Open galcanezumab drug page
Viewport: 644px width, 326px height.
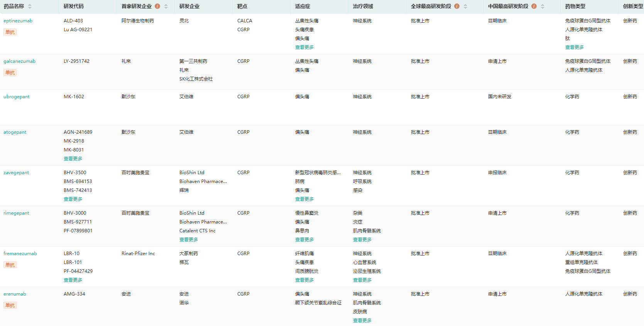20,61
